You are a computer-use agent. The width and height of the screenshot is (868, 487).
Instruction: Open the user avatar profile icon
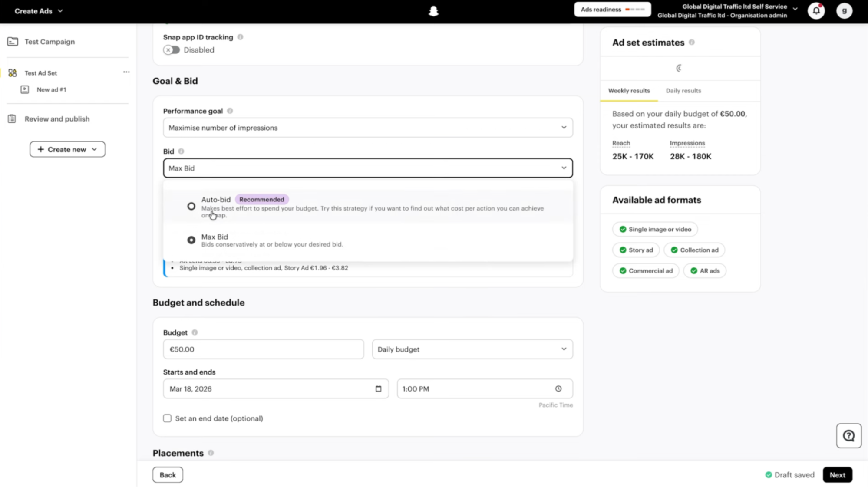(844, 11)
